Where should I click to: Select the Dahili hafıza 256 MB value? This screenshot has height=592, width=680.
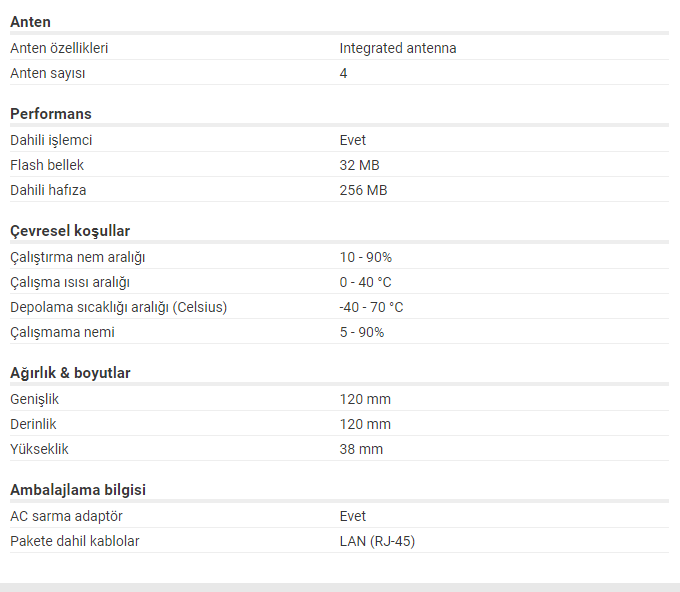[363, 190]
